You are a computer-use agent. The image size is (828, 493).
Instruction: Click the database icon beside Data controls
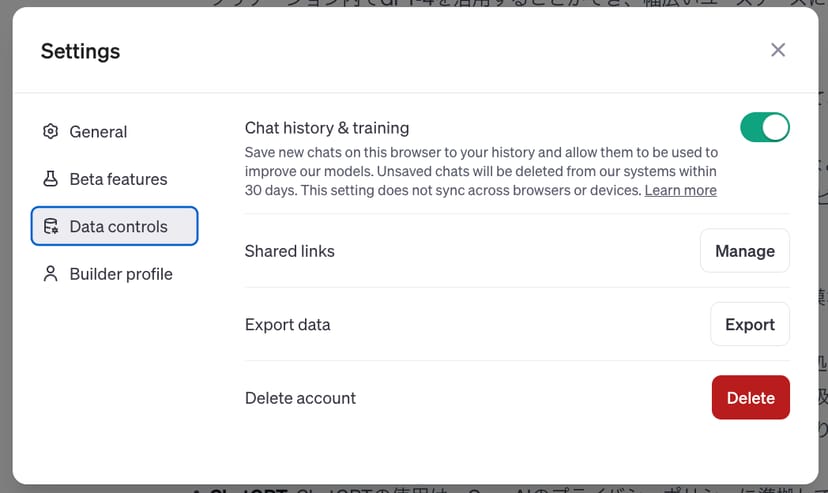coord(51,227)
